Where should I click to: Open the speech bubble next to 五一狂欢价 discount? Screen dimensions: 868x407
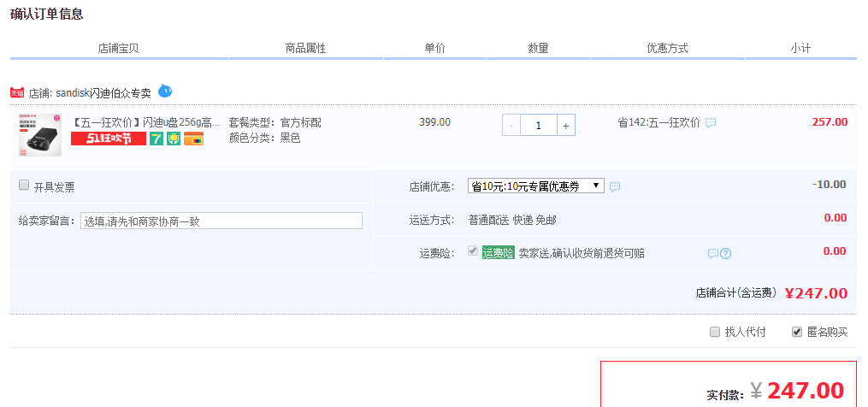coord(711,122)
